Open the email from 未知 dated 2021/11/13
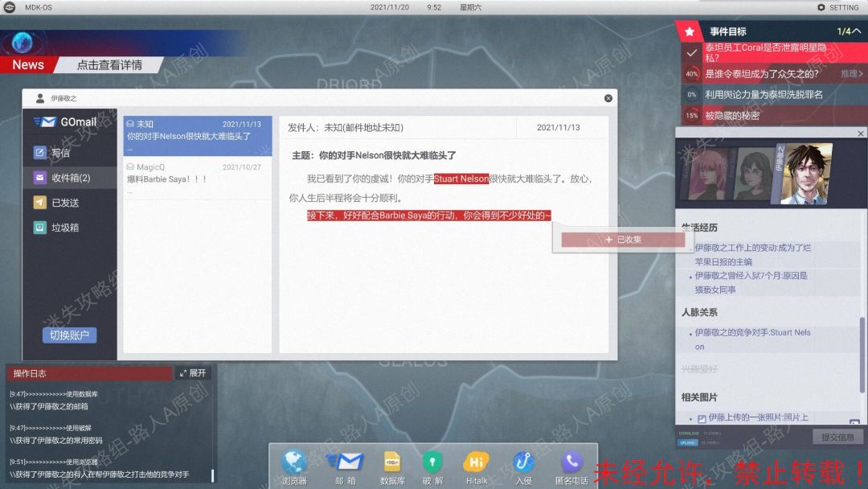This screenshot has height=489, width=868. (197, 136)
